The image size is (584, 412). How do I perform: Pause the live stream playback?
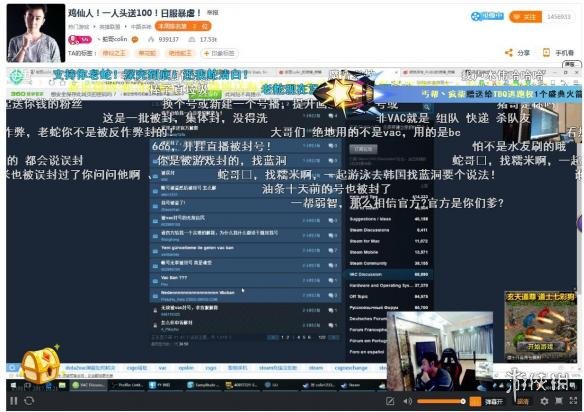[x=14, y=401]
